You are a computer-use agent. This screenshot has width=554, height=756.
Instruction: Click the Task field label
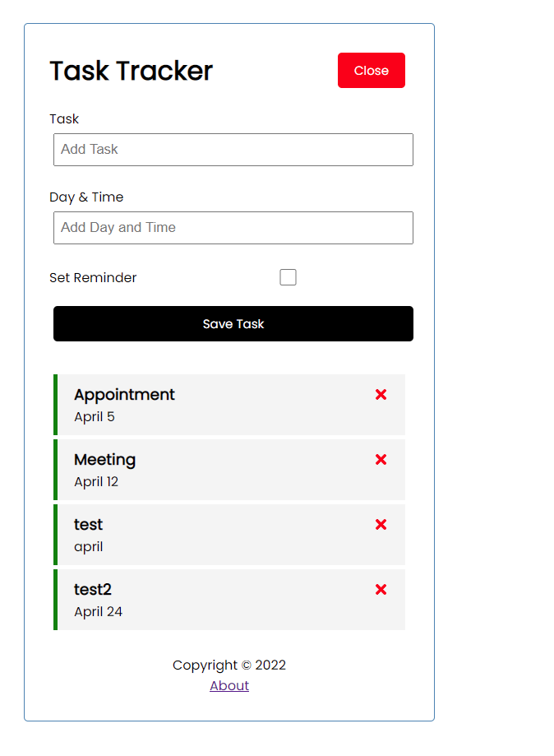click(x=63, y=118)
